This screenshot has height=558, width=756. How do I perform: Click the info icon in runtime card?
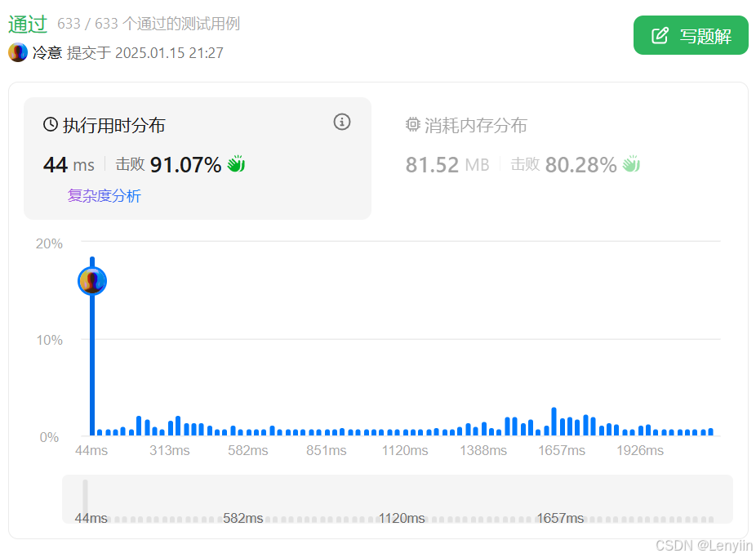point(342,122)
